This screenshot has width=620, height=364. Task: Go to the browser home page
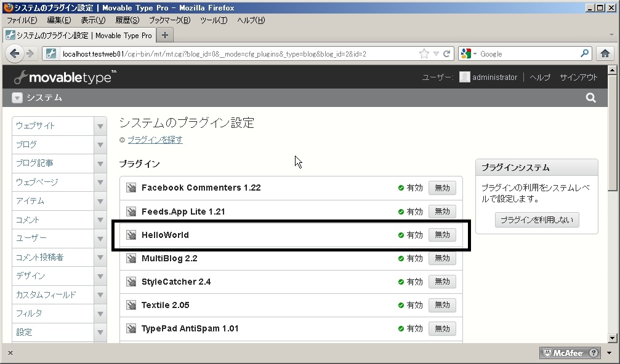pyautogui.click(x=605, y=53)
